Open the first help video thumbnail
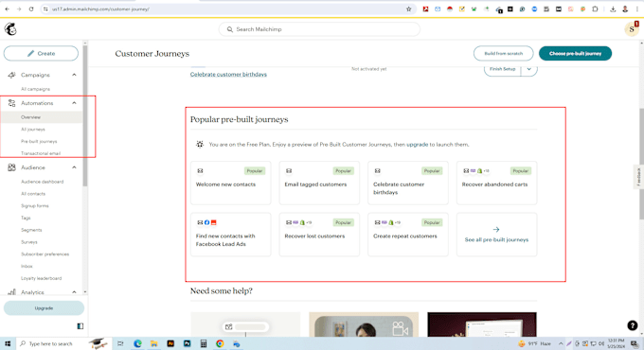This screenshot has width=644, height=350. [x=245, y=324]
